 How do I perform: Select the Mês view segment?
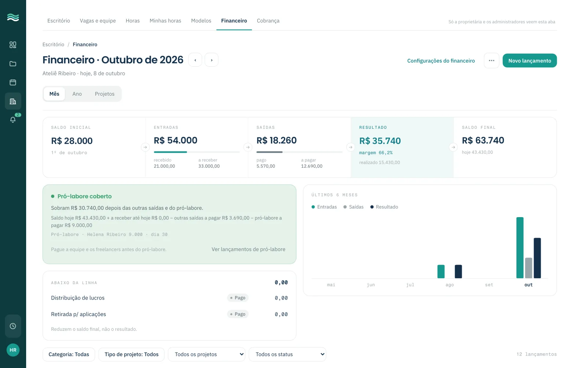[x=54, y=94]
